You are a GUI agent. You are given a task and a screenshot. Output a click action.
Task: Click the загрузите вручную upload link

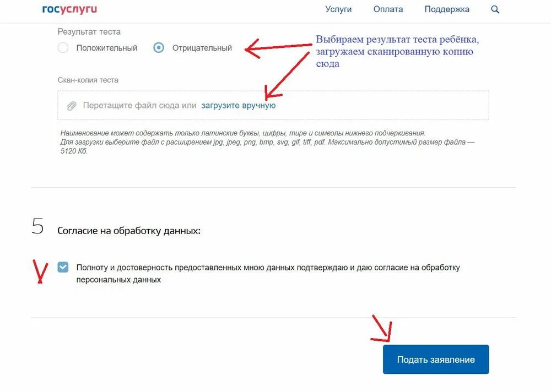tap(238, 105)
